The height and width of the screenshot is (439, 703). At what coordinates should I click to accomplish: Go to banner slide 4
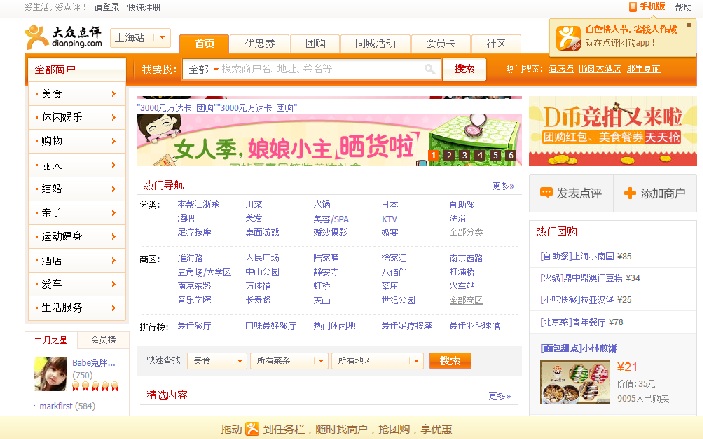tap(480, 155)
